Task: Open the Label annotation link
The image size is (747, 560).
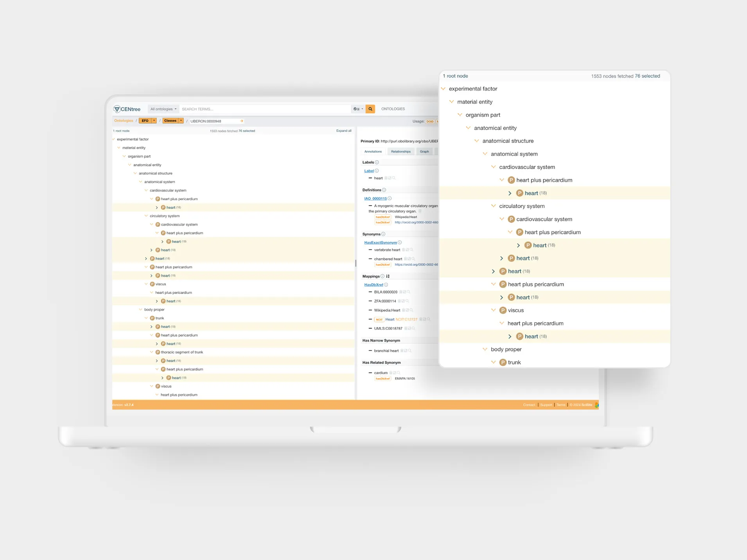Action: [369, 171]
